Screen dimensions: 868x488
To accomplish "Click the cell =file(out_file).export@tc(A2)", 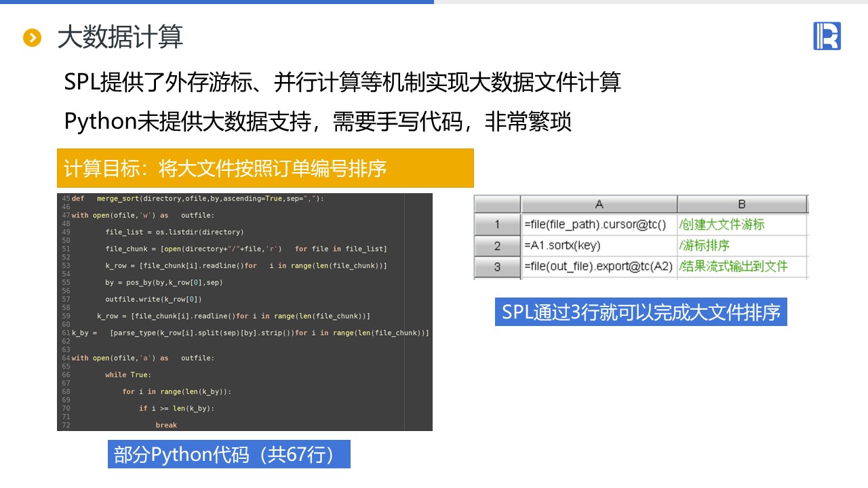I will coord(599,266).
